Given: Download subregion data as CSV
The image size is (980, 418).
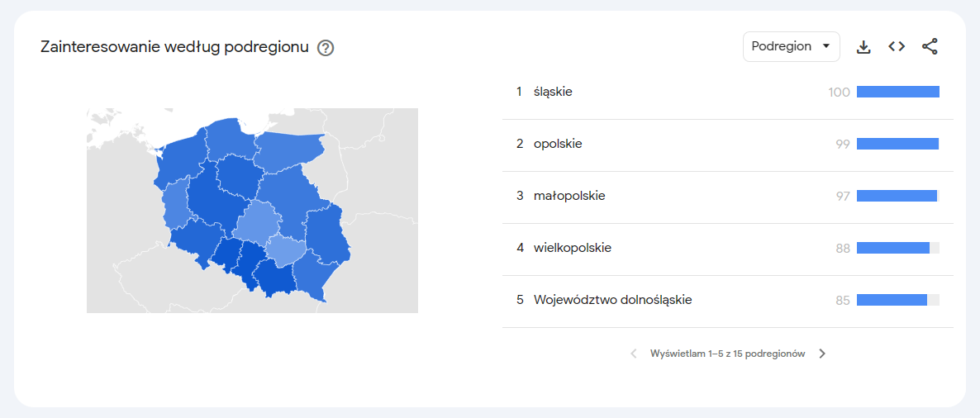Looking at the screenshot, I should pos(863,47).
